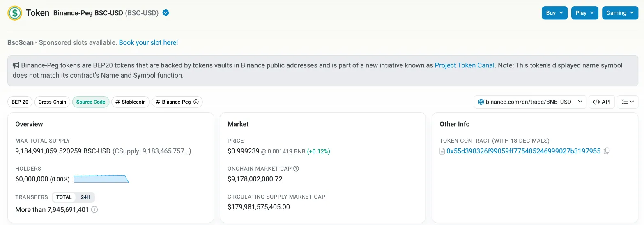The image size is (644, 225).
Task: Copy the token contract address
Action: (607, 151)
